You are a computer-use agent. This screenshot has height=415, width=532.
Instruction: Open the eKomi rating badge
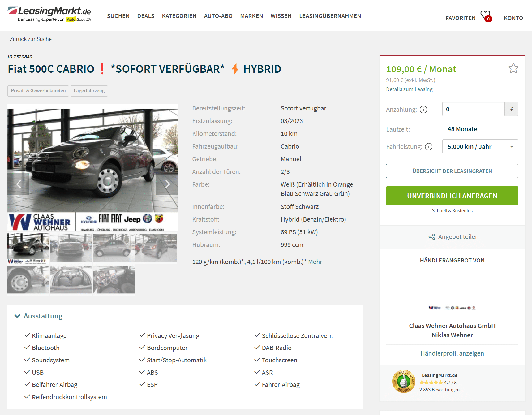404,382
